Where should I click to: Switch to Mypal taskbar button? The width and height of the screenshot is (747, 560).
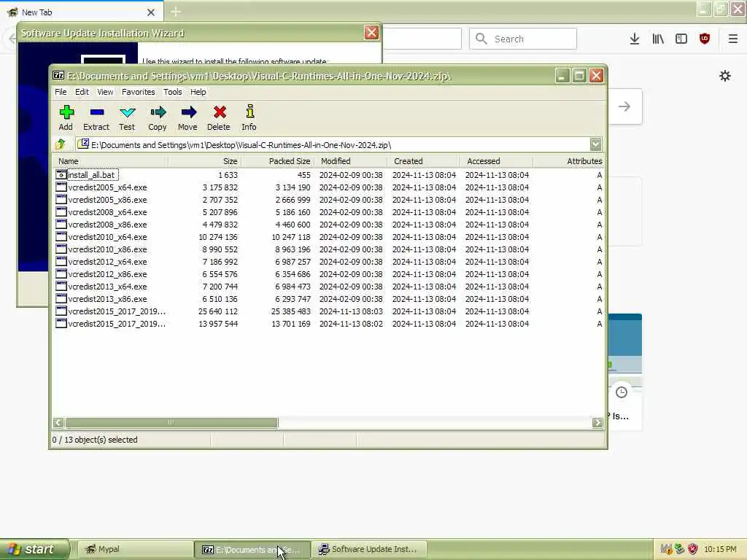pyautogui.click(x=134, y=549)
